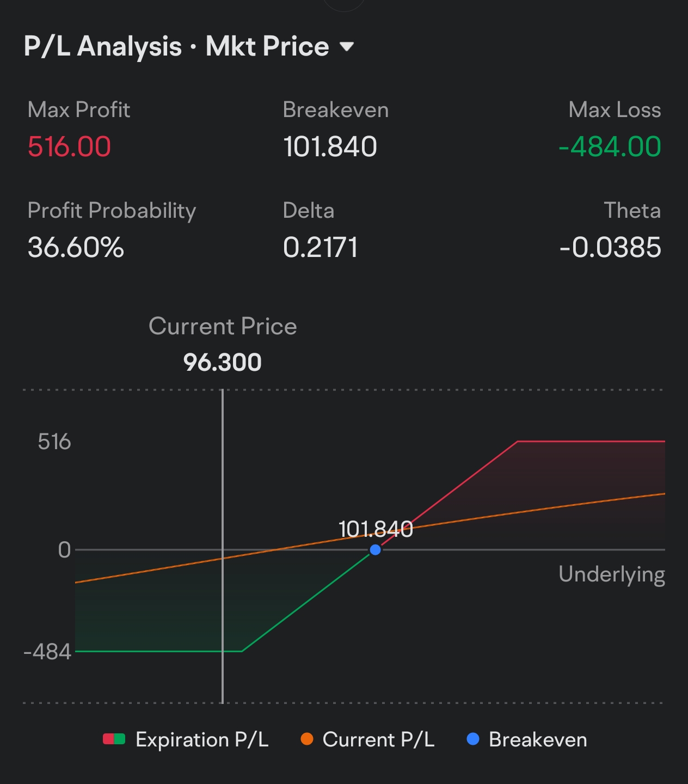
Task: Tap the Delta value 0.2171
Action: tap(321, 248)
